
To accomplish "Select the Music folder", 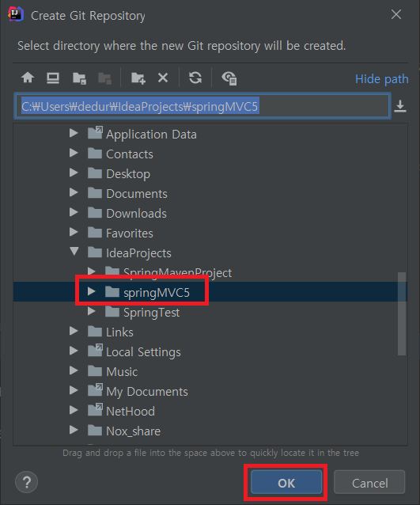I will pos(122,372).
